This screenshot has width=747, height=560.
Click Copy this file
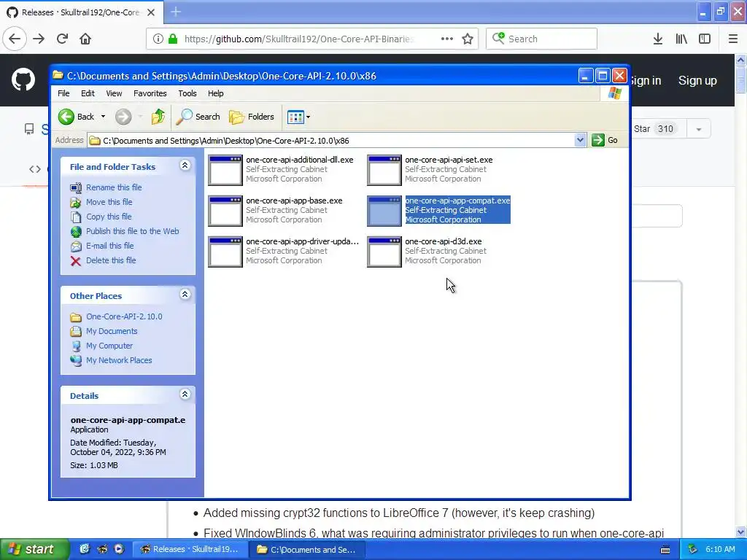point(109,217)
